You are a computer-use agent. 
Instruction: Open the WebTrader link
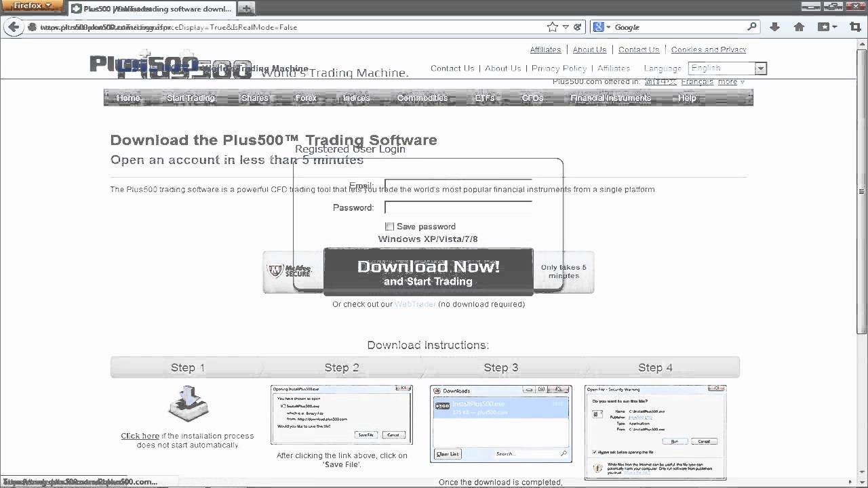pos(415,304)
